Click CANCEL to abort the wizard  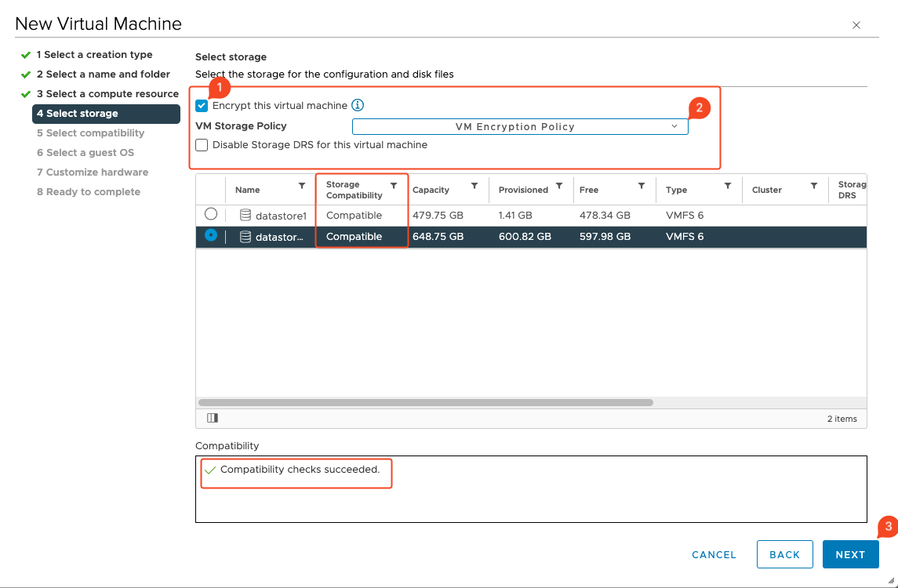point(713,554)
